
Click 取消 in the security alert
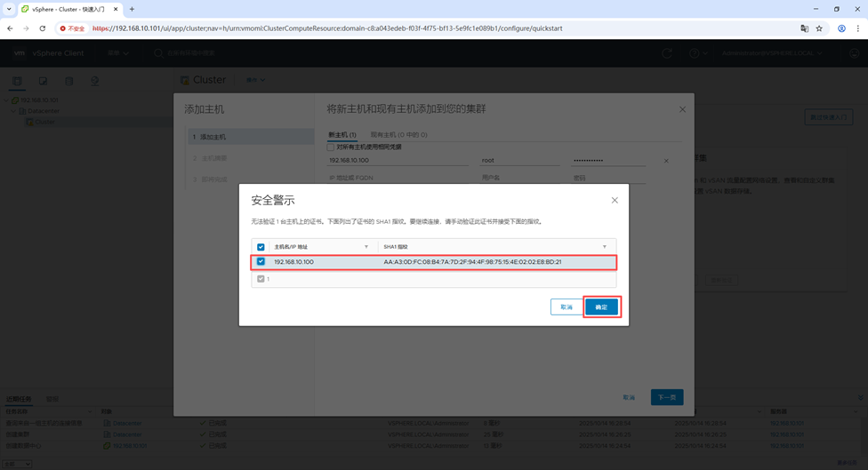point(567,307)
